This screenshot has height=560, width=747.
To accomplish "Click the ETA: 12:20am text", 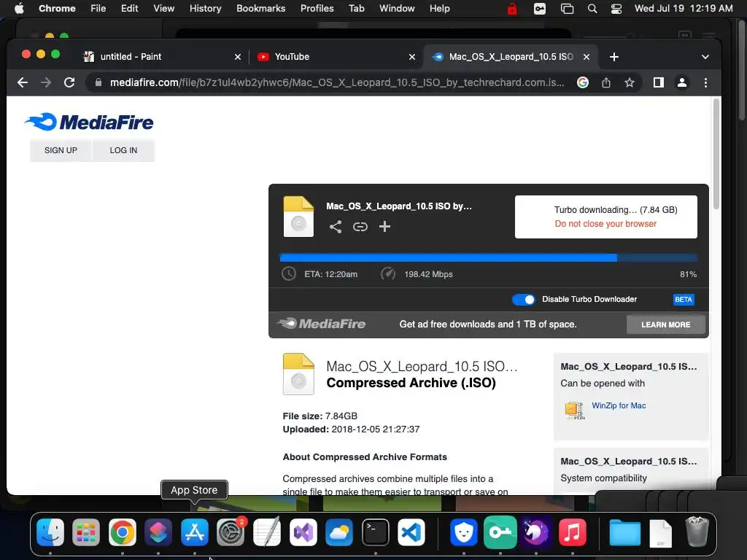I will pos(330,274).
